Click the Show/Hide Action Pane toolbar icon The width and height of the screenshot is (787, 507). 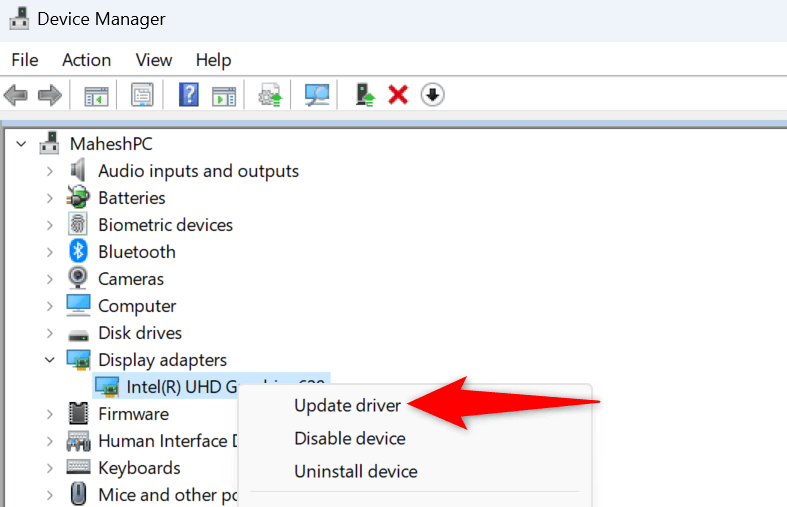tap(224, 95)
